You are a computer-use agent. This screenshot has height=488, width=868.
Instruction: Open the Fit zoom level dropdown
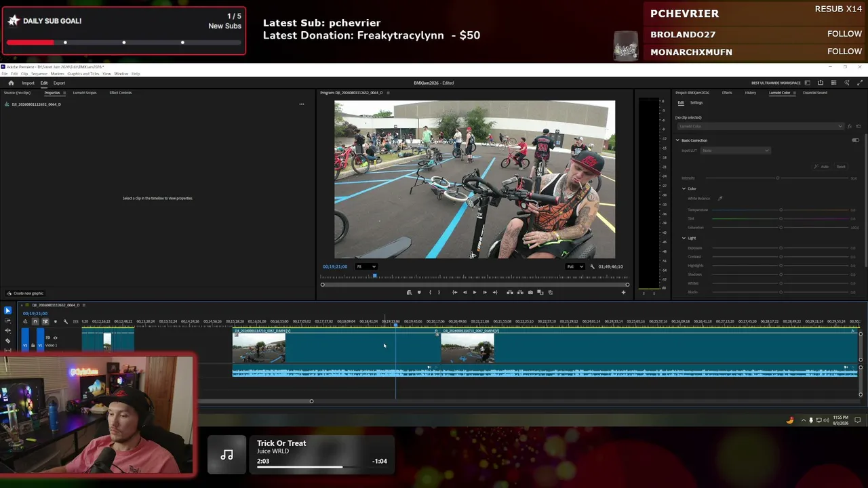(x=366, y=266)
